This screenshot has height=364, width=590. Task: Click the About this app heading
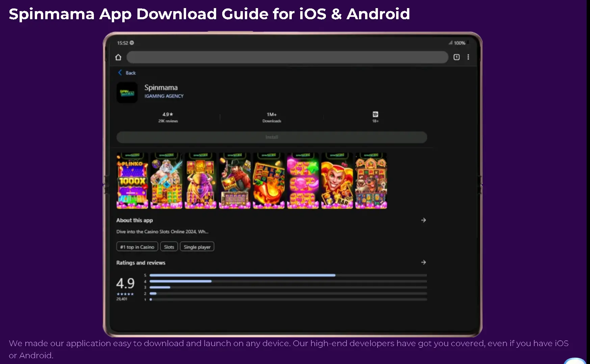[x=134, y=220]
